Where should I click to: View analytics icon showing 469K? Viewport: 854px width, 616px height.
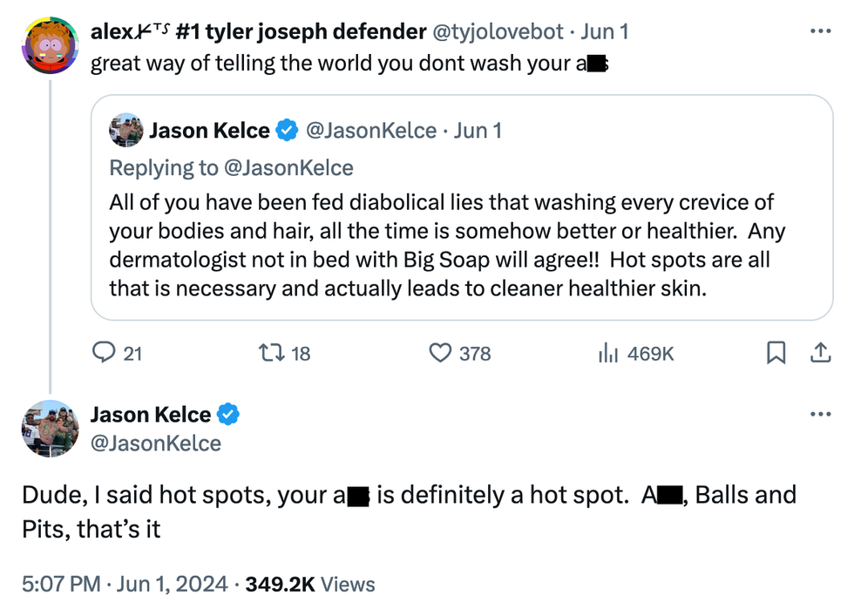pyautogui.click(x=607, y=353)
